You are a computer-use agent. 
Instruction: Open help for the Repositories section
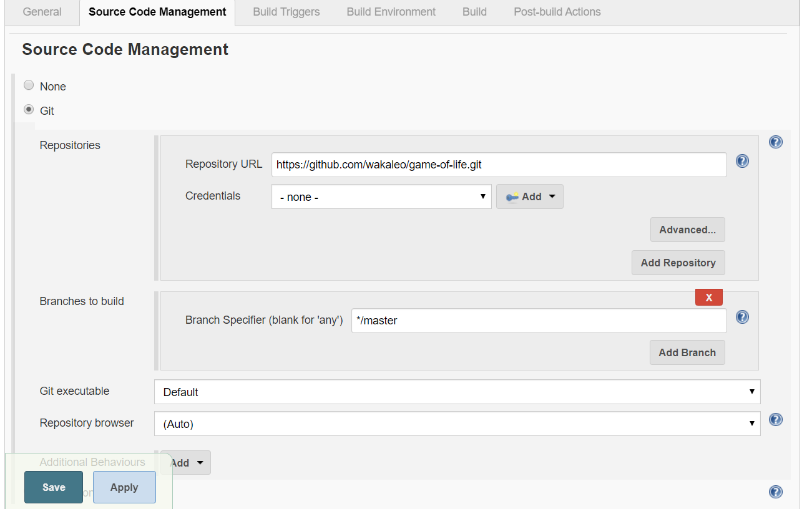coord(775,142)
